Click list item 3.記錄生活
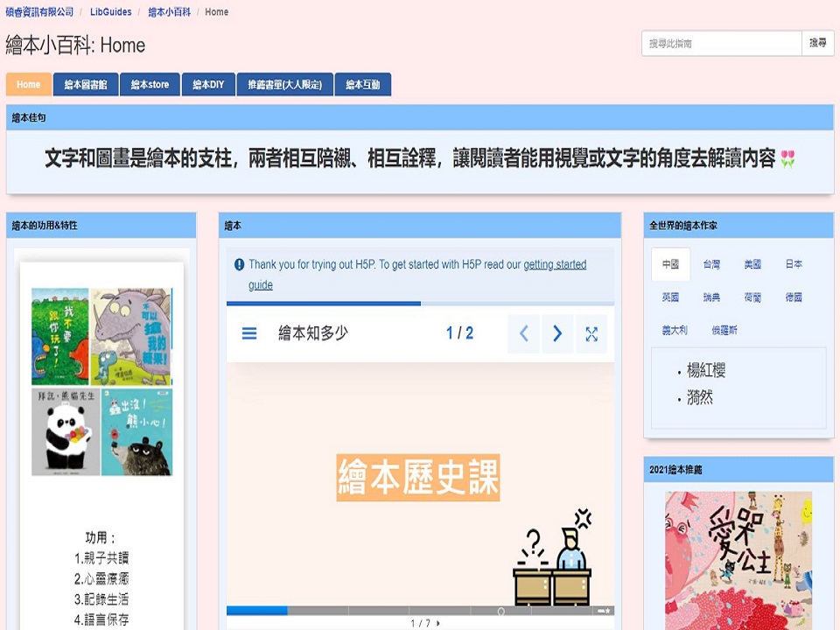 (101, 598)
